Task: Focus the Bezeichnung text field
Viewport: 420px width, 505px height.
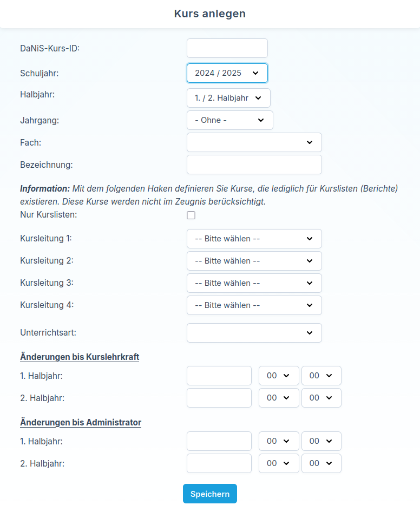Action: (254, 165)
